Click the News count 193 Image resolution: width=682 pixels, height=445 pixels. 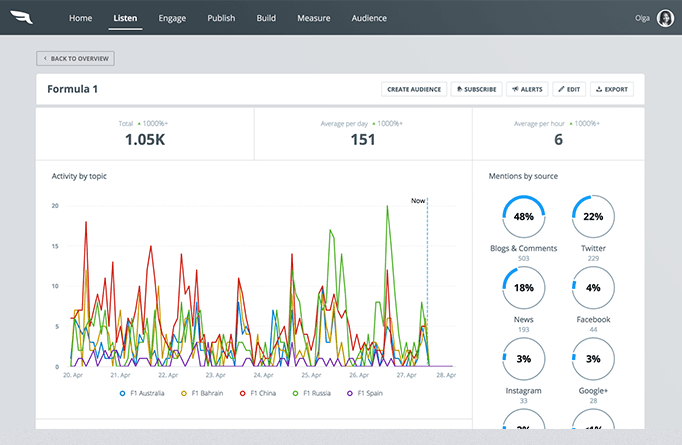click(x=524, y=330)
